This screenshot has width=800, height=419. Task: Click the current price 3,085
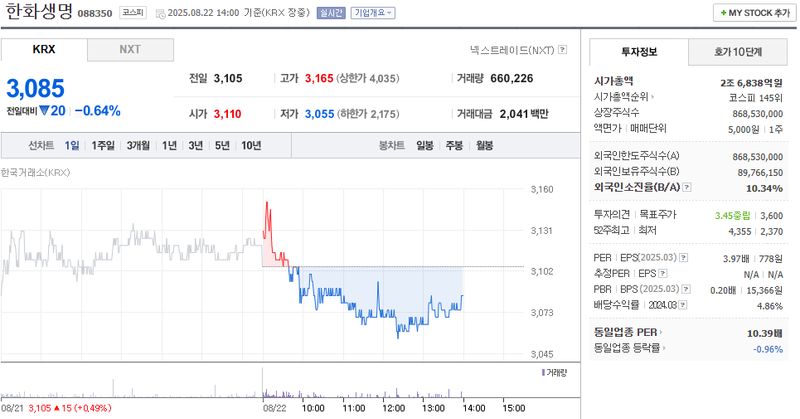click(35, 88)
